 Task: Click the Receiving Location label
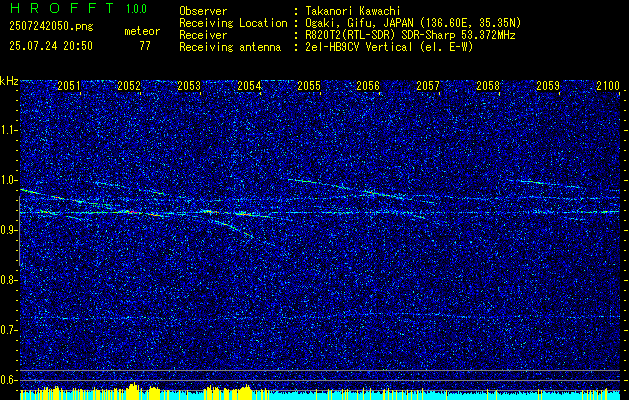click(x=233, y=23)
